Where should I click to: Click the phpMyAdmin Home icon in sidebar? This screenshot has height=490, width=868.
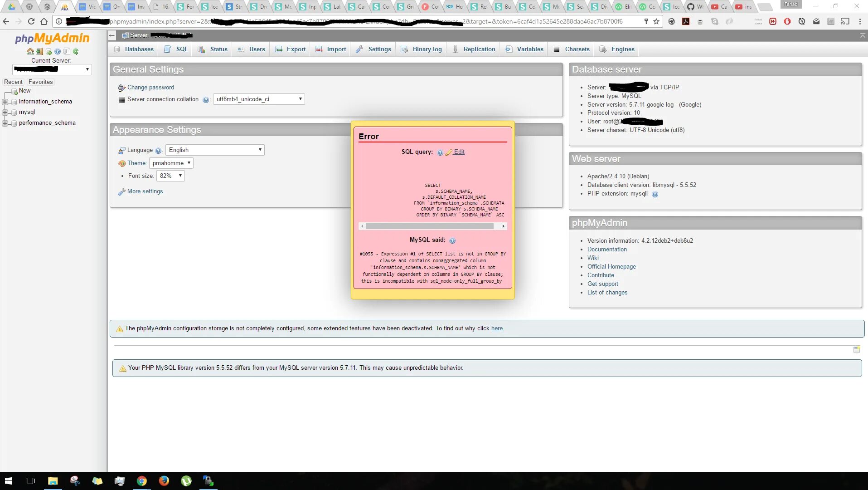(x=30, y=51)
